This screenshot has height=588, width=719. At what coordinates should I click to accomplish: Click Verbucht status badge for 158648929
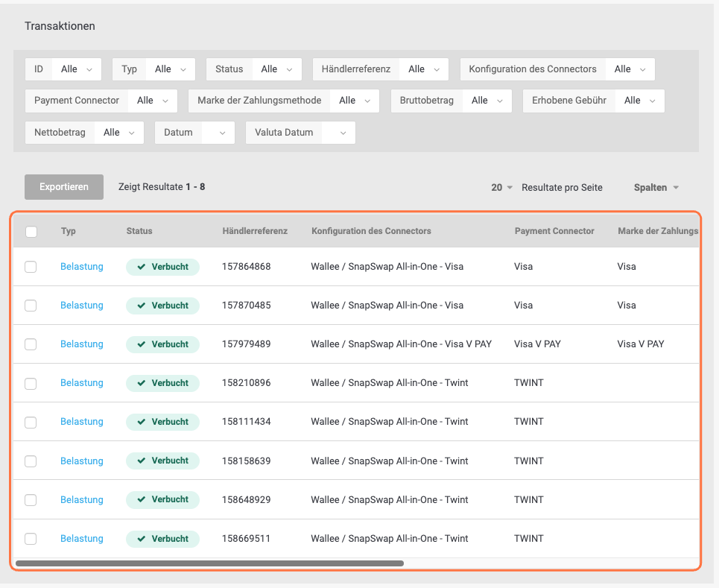(x=162, y=499)
